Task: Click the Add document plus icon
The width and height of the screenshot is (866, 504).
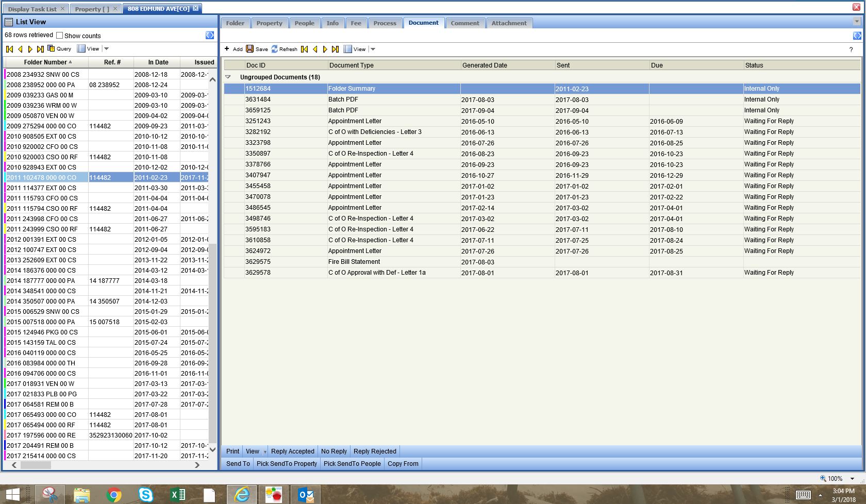Action: (x=227, y=49)
